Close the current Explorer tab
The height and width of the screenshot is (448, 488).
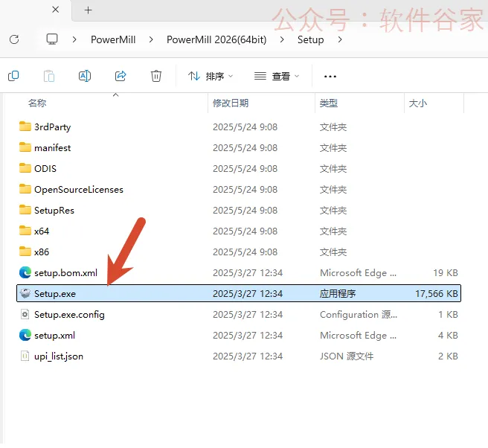[x=55, y=10]
